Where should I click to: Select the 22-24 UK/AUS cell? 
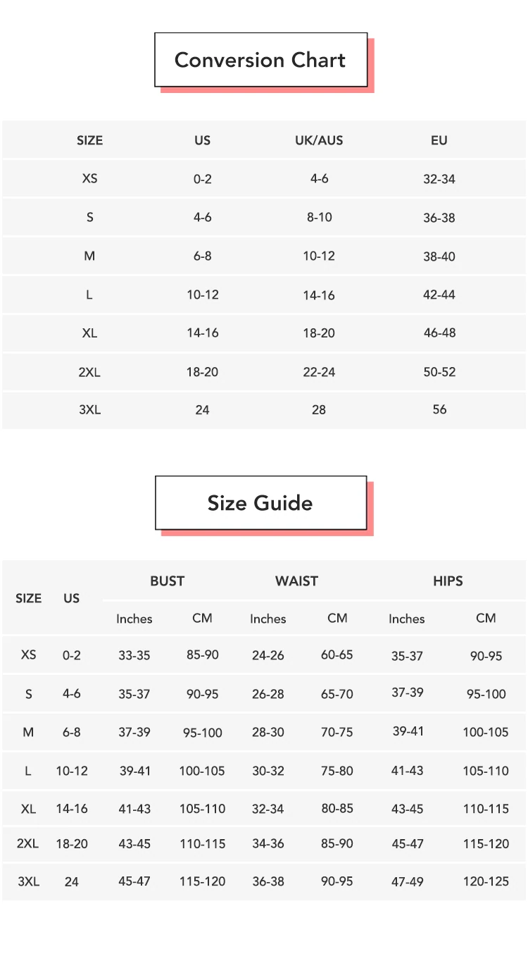coord(319,371)
